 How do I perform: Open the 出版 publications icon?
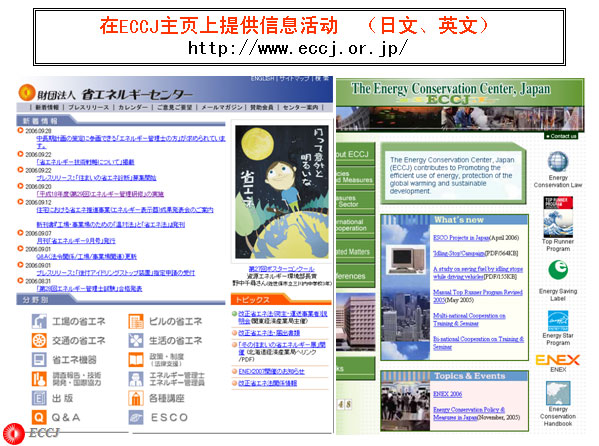coord(39,398)
